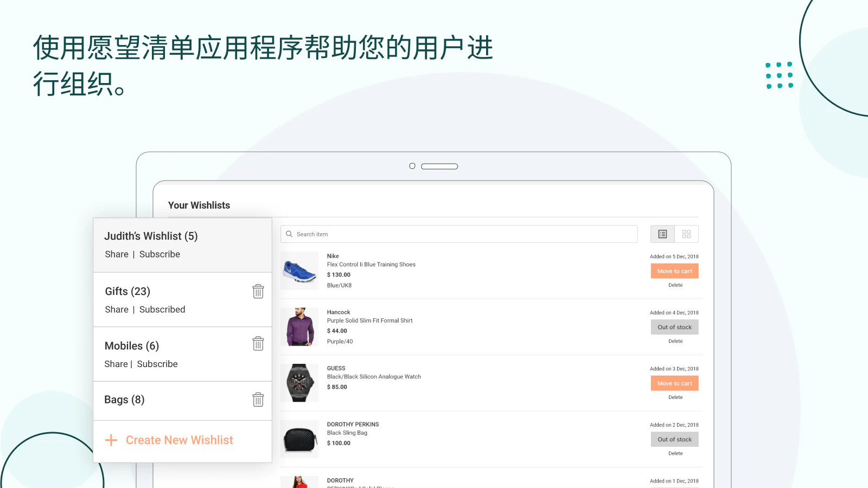Screen dimensions: 868x488
Task: Click the Purple/40 variant text
Action: 340,342
